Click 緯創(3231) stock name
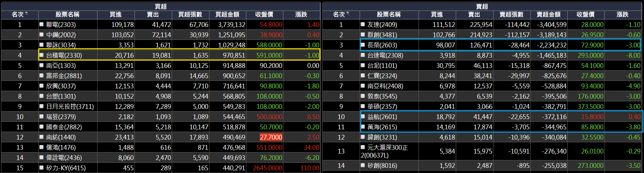The width and height of the screenshot is (644, 173). click(382, 137)
